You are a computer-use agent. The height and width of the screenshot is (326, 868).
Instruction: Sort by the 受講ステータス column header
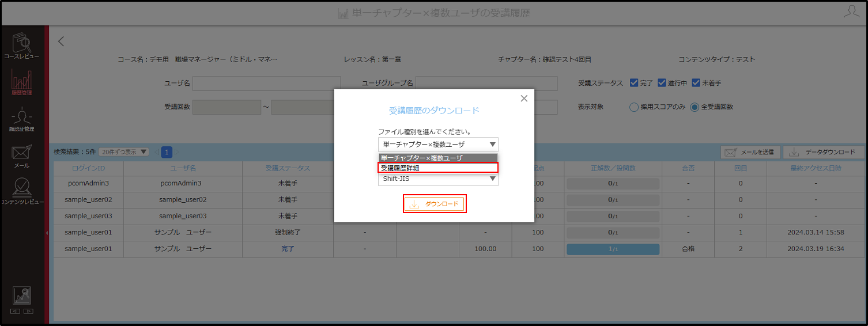[288, 168]
